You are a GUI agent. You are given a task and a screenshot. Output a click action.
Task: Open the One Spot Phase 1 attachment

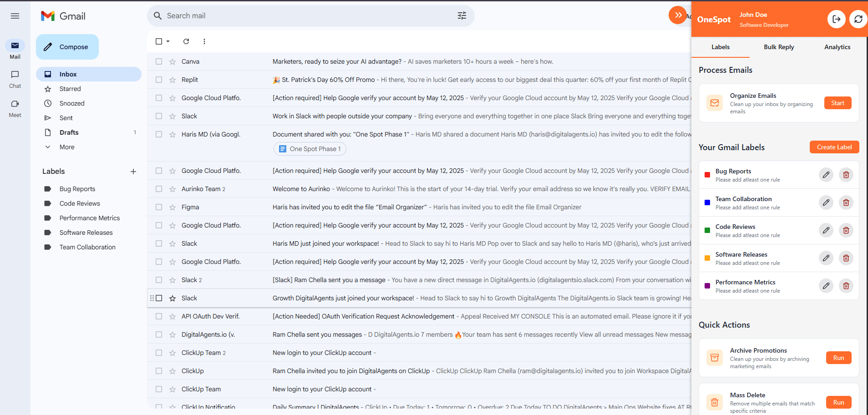pyautogui.click(x=310, y=149)
